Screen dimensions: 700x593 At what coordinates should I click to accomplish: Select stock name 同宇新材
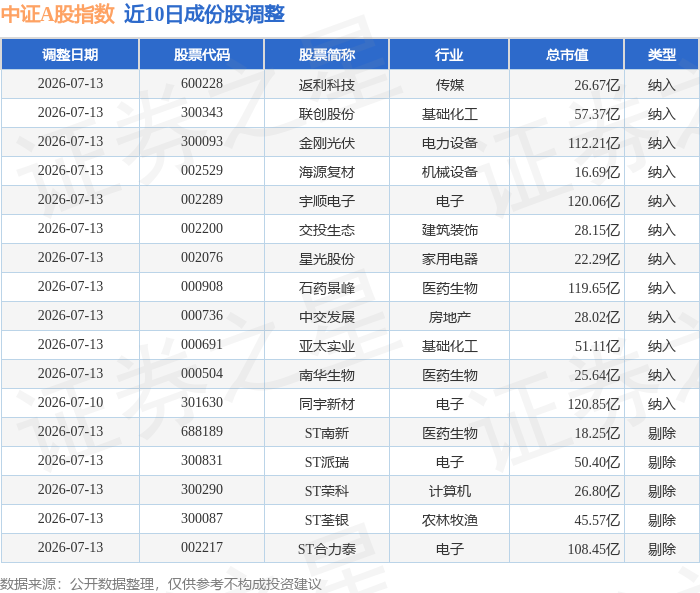tap(327, 404)
